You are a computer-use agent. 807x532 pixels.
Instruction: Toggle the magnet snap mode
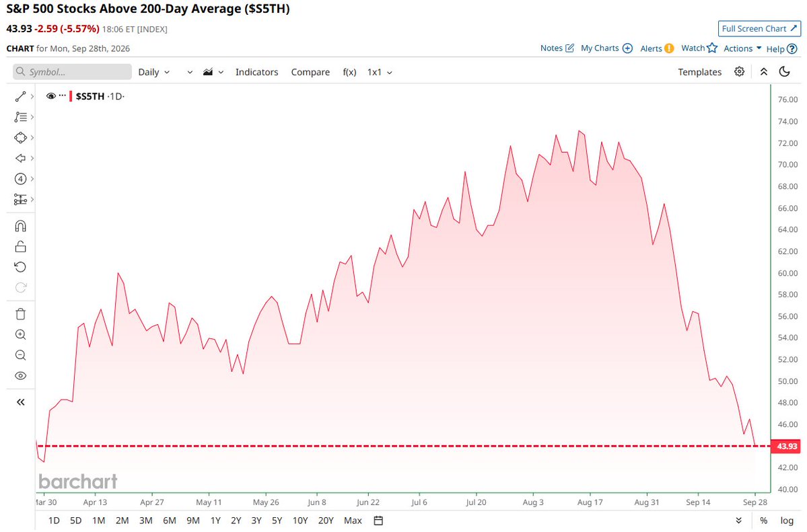[20, 226]
